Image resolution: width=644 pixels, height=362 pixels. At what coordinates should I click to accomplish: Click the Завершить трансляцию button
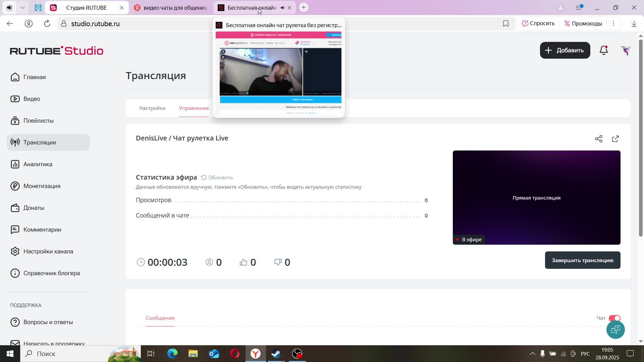[x=582, y=260]
